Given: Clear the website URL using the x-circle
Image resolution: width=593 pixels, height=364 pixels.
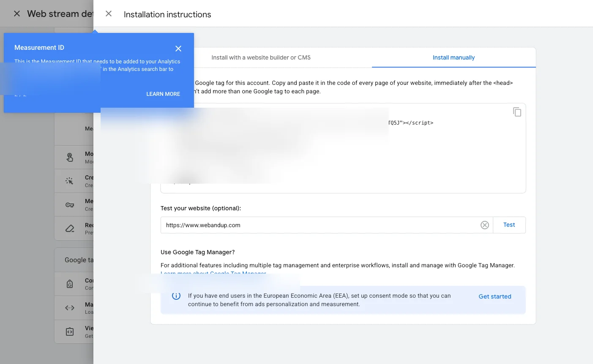Looking at the screenshot, I should tap(484, 225).
